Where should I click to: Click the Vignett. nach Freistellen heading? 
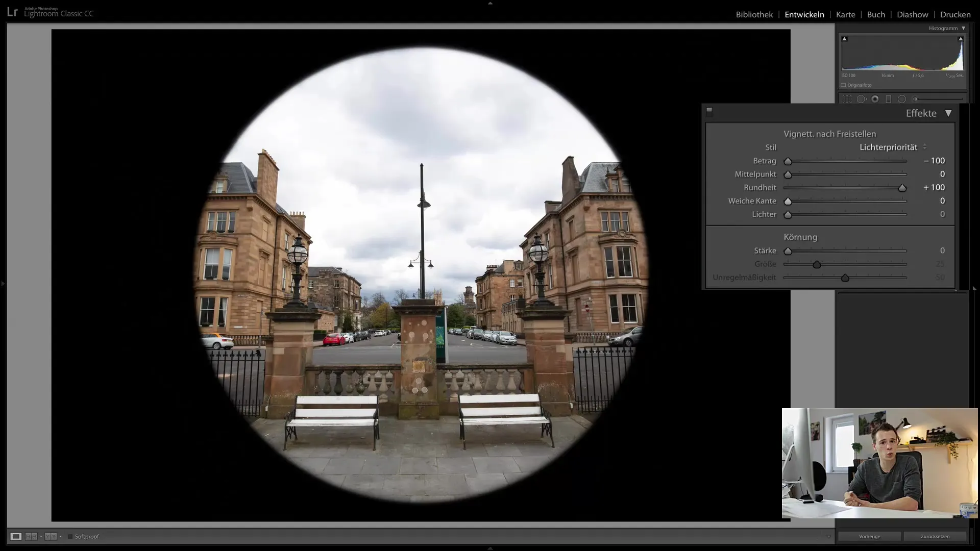(x=829, y=134)
